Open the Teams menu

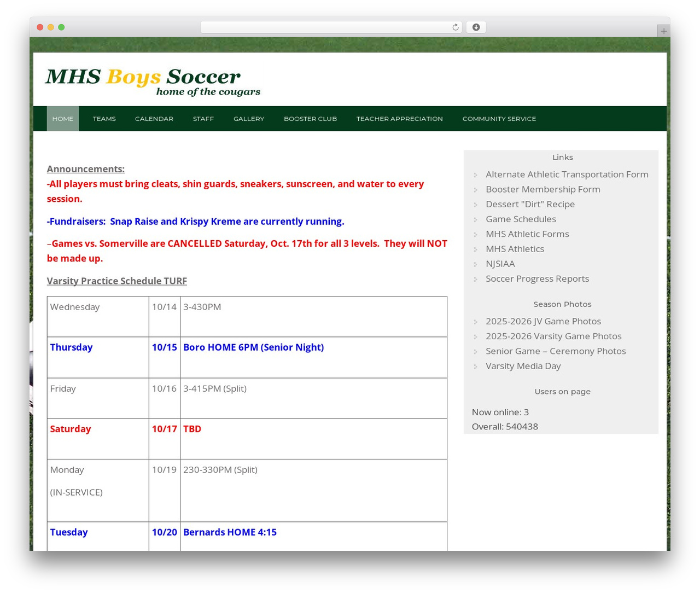click(104, 119)
